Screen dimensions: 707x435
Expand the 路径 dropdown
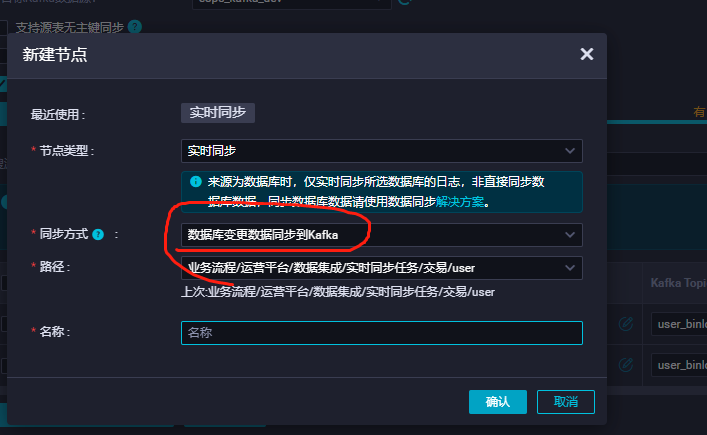[381, 268]
